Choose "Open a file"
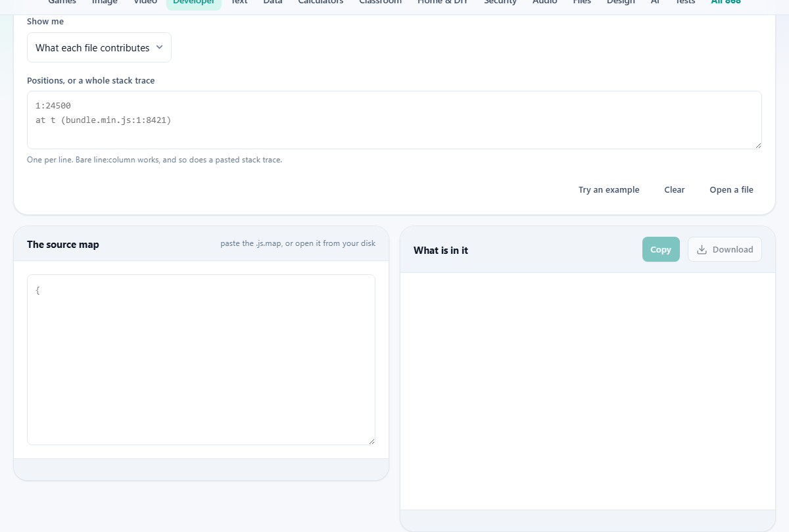 pyautogui.click(x=731, y=189)
